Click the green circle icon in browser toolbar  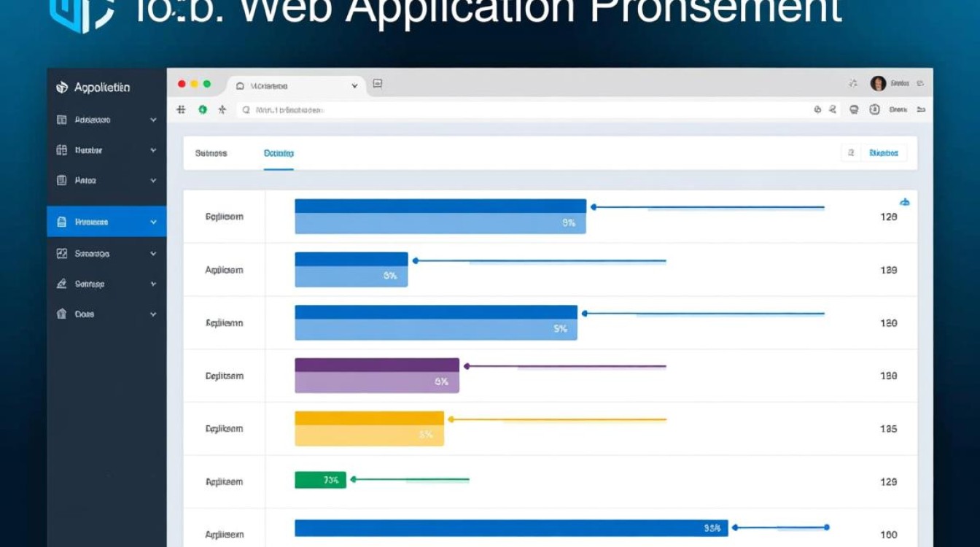pos(203,109)
